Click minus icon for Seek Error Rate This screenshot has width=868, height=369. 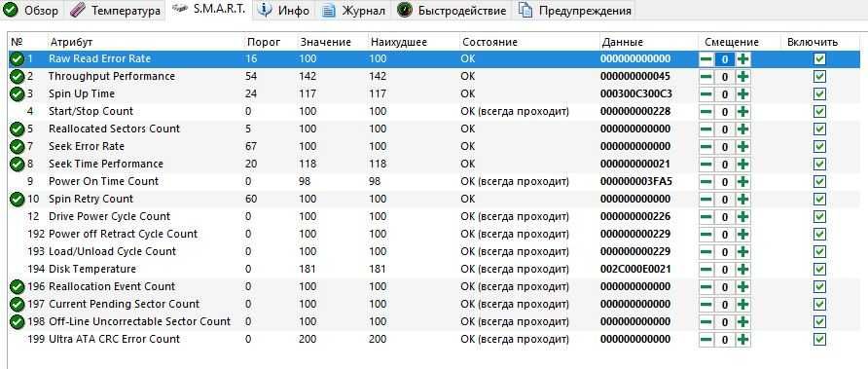706,147
